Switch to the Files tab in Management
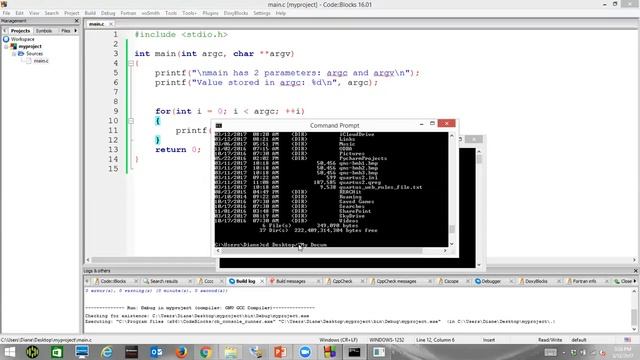This screenshot has width=640, height=360. click(x=65, y=31)
